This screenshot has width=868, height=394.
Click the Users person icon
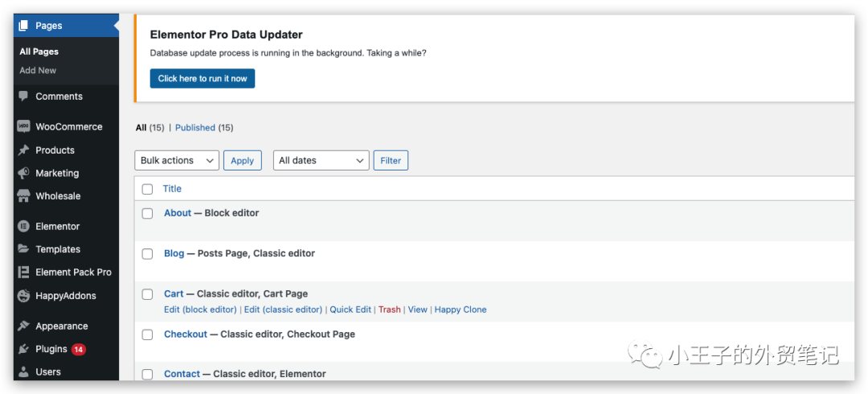[x=23, y=371]
